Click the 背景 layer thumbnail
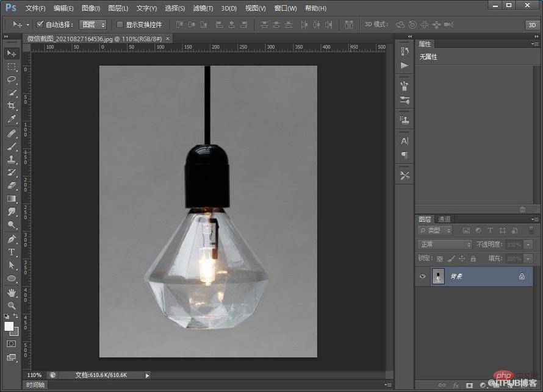Image resolution: width=543 pixels, height=392 pixels. pyautogui.click(x=438, y=276)
